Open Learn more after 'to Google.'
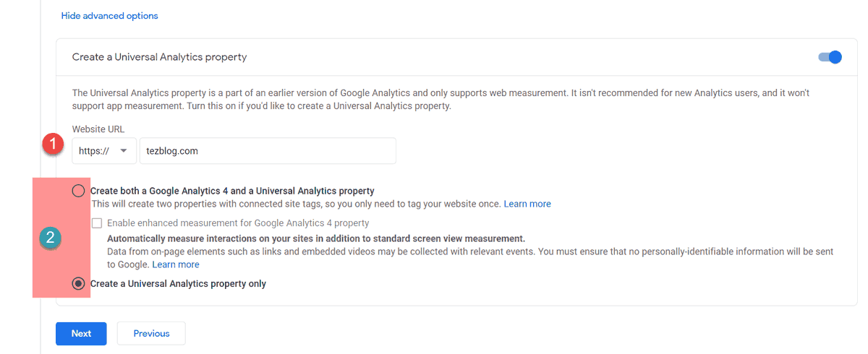The height and width of the screenshot is (354, 868). (176, 264)
